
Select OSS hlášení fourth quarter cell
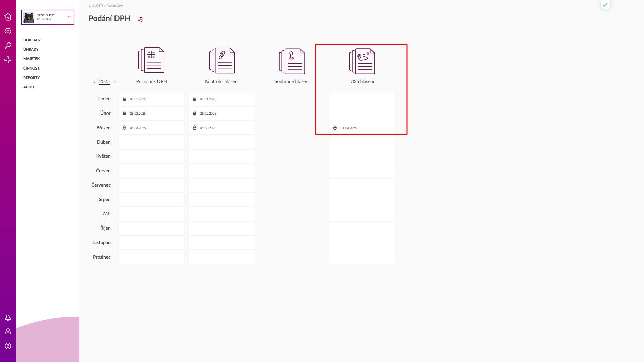362,242
